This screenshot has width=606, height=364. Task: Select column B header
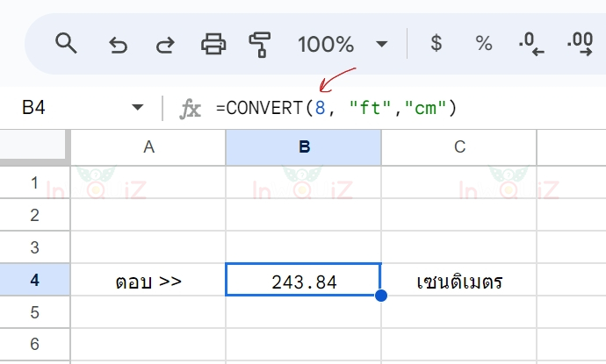point(304,147)
